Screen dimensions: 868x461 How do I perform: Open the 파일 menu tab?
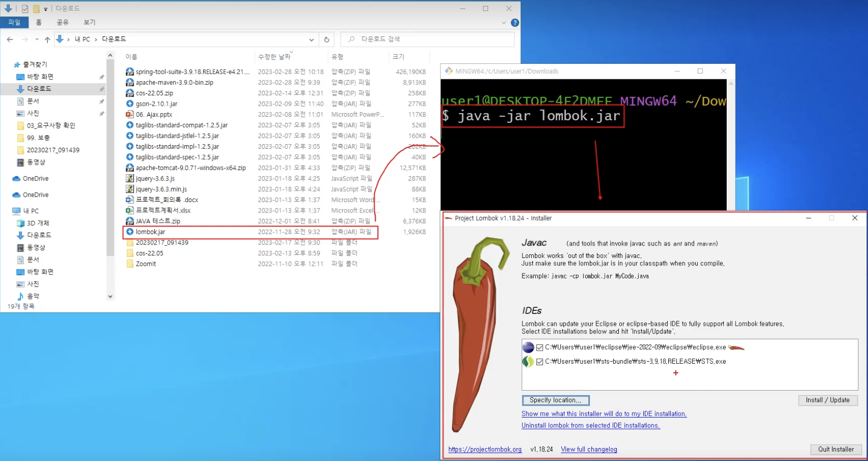click(x=14, y=22)
